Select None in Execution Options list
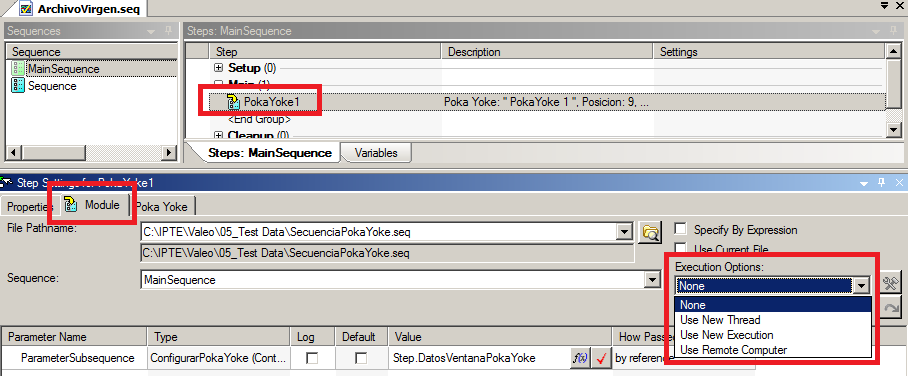 coord(773,305)
